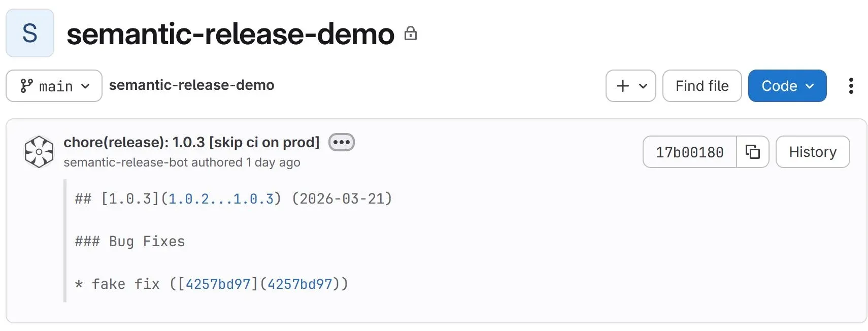Screen dimensions: 868x331
Task: Click the plus icon to add a file
Action: pyautogui.click(x=622, y=86)
